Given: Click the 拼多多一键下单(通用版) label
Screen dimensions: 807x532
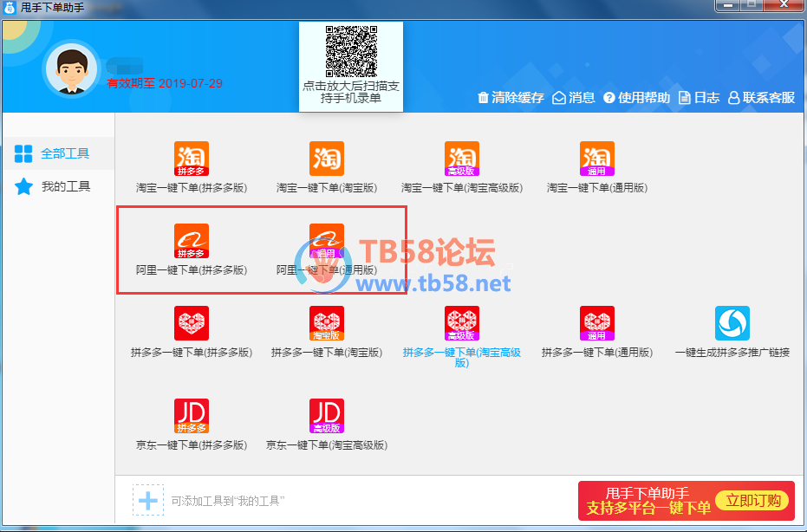Looking at the screenshot, I should click(x=597, y=353).
